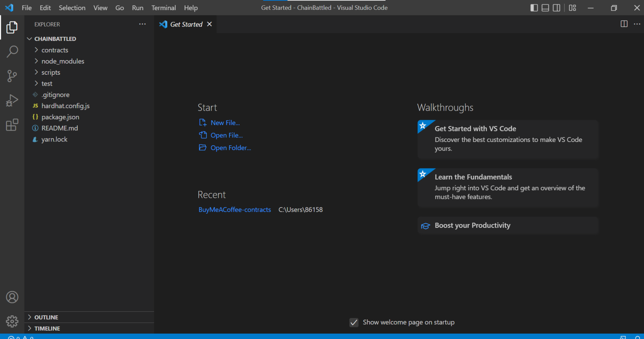The height and width of the screenshot is (339, 644).
Task: Open the Extensions view
Action: 12,125
